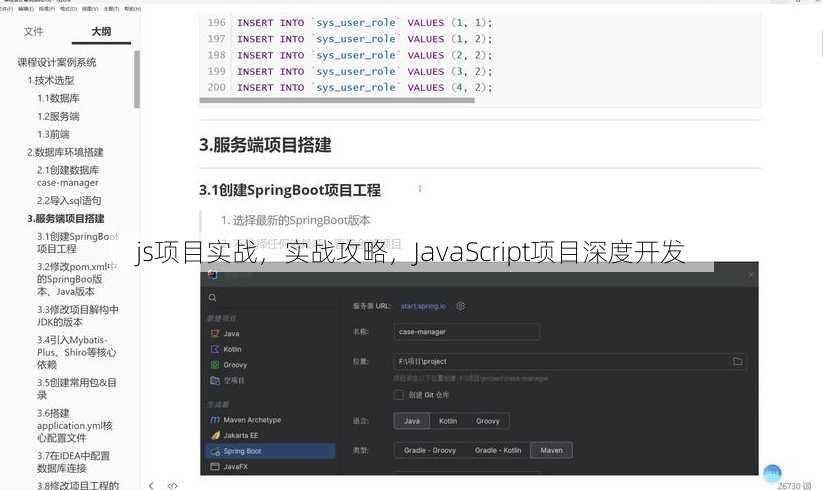
Task: Open server URL settings gear icon
Action: pos(460,306)
